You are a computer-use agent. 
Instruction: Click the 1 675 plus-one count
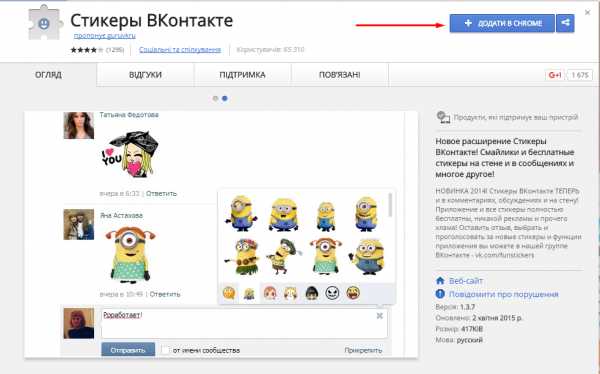click(x=580, y=75)
